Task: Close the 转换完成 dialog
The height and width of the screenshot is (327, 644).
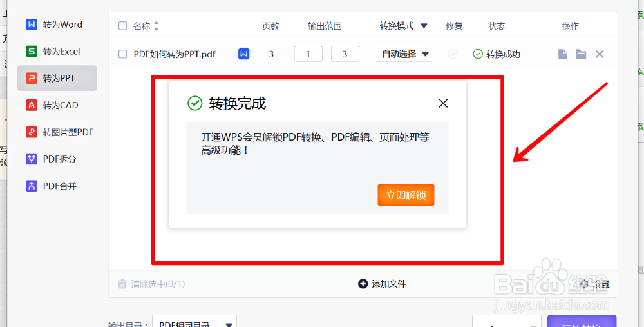Action: point(443,103)
